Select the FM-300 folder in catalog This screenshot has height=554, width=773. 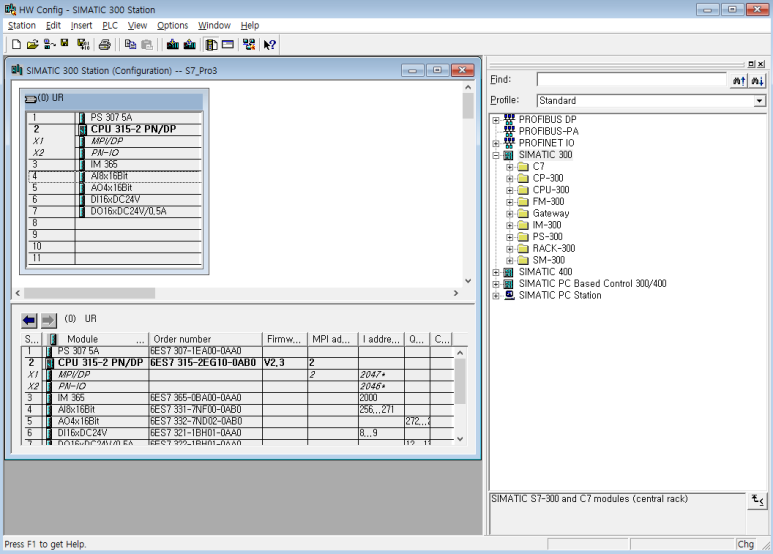tap(548, 202)
